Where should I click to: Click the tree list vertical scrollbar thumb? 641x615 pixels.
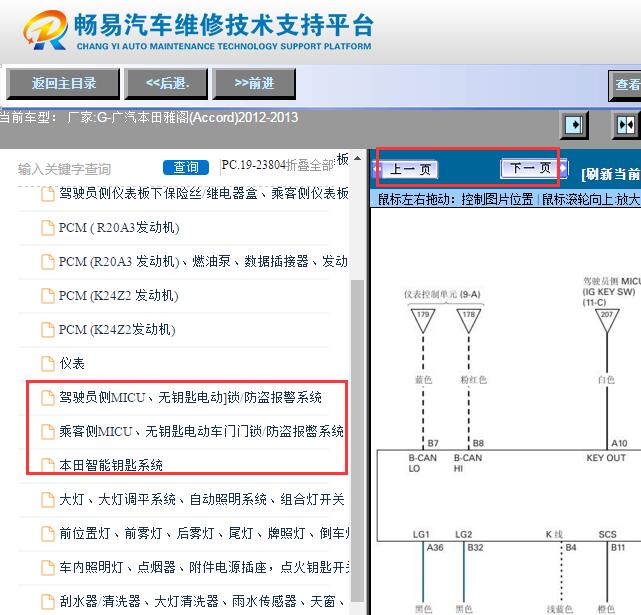357,442
